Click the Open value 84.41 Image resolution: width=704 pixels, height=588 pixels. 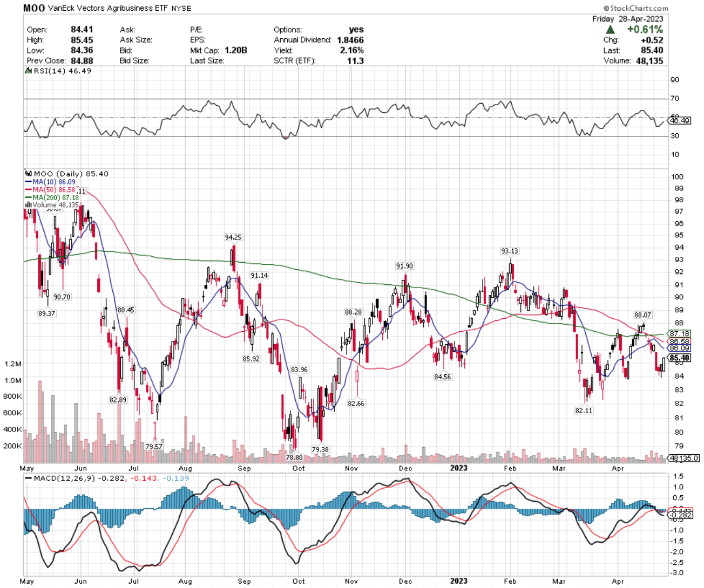coord(82,30)
